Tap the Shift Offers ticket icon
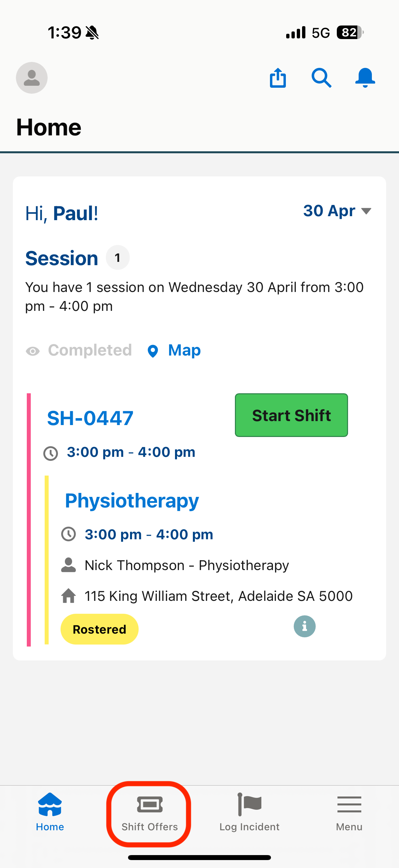Screen dimensions: 399x868 [x=150, y=805]
